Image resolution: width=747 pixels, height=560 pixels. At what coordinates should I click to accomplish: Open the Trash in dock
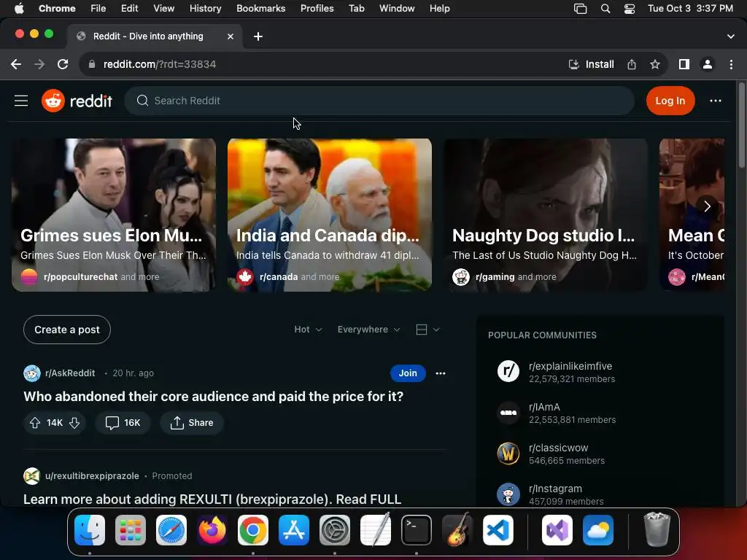(657, 530)
